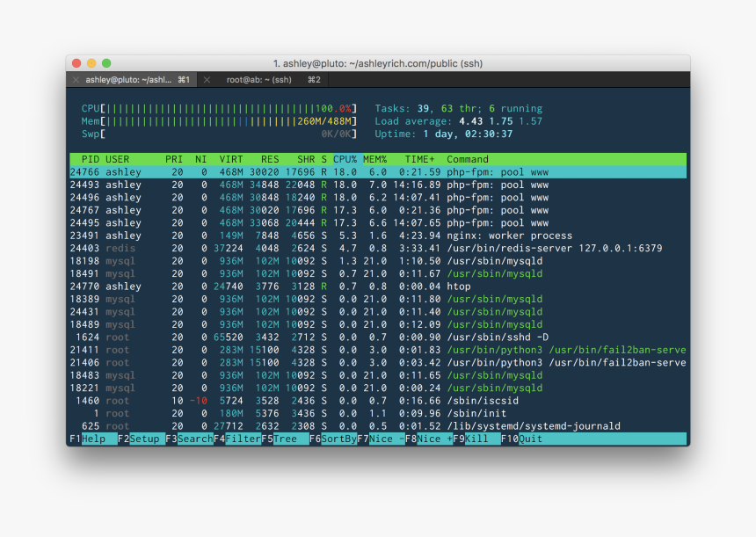
Task: Open the F2Setup configuration screen
Action: tap(139, 438)
